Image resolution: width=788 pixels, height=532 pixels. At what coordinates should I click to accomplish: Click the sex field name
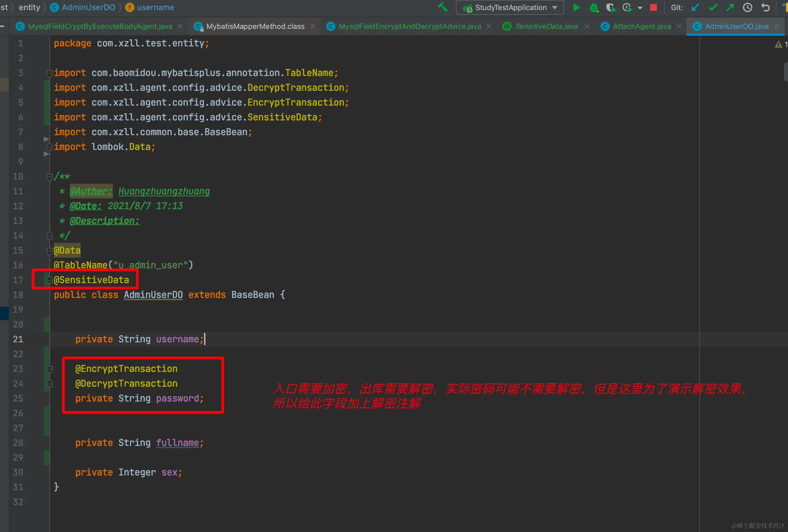(x=169, y=473)
